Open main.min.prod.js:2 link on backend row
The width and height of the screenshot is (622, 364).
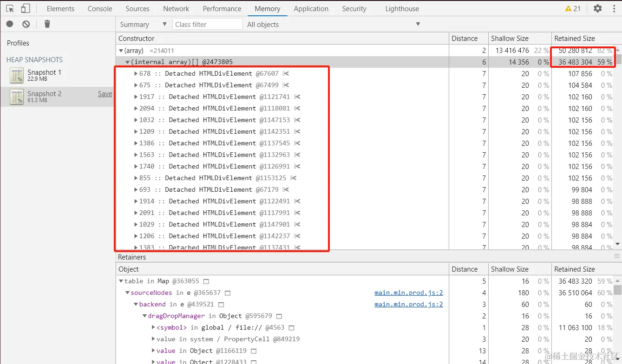(409, 305)
